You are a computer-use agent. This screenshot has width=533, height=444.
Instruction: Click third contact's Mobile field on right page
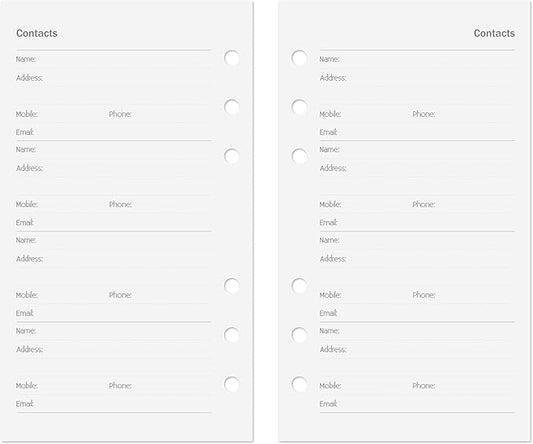365,295
